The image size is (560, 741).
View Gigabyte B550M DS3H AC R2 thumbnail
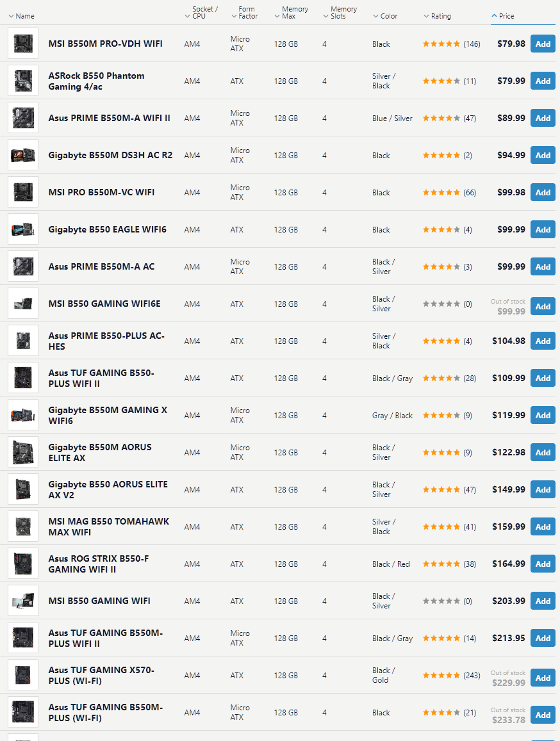pos(23,155)
